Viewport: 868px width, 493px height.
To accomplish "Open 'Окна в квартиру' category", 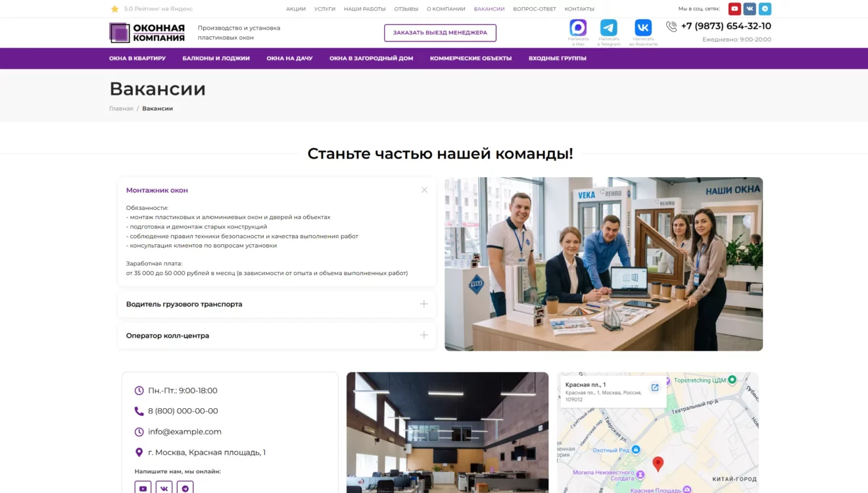I will click(x=137, y=58).
